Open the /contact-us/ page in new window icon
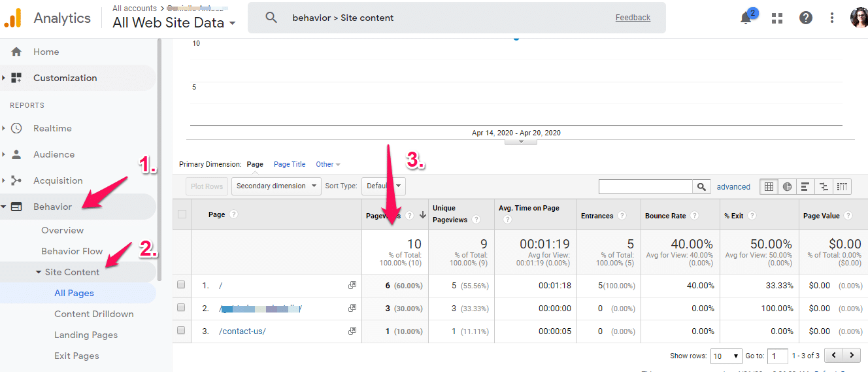868x372 pixels. tap(352, 331)
